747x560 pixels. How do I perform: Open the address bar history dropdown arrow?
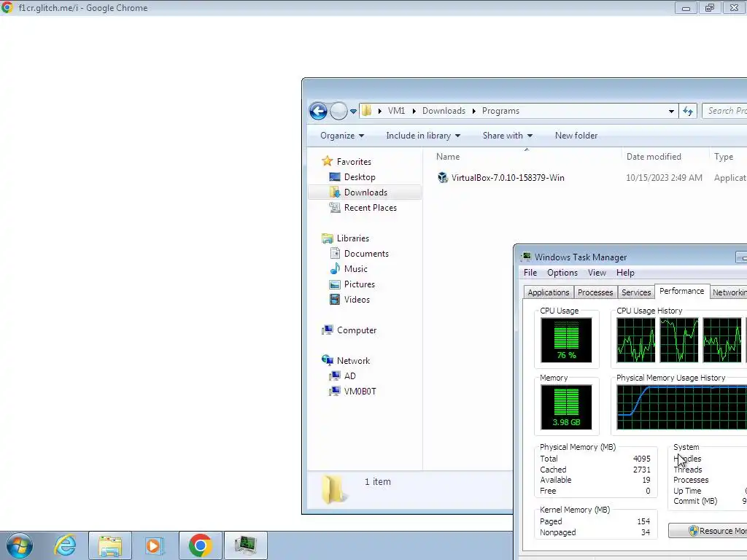coord(671,112)
